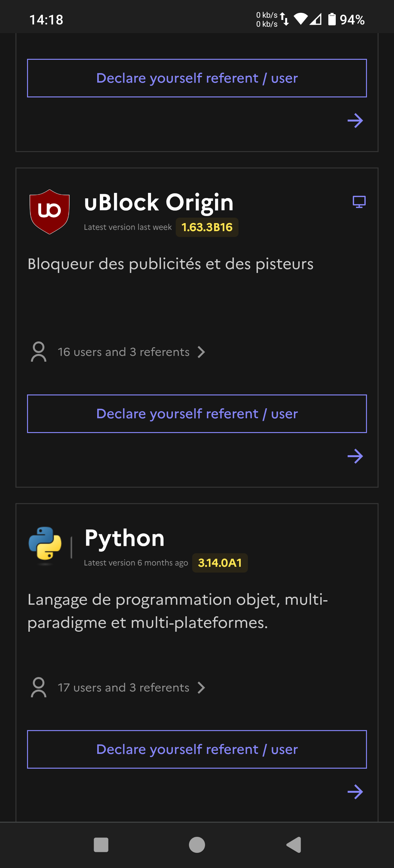
Task: Tap the user silhouette icon under Python
Action: 39,687
